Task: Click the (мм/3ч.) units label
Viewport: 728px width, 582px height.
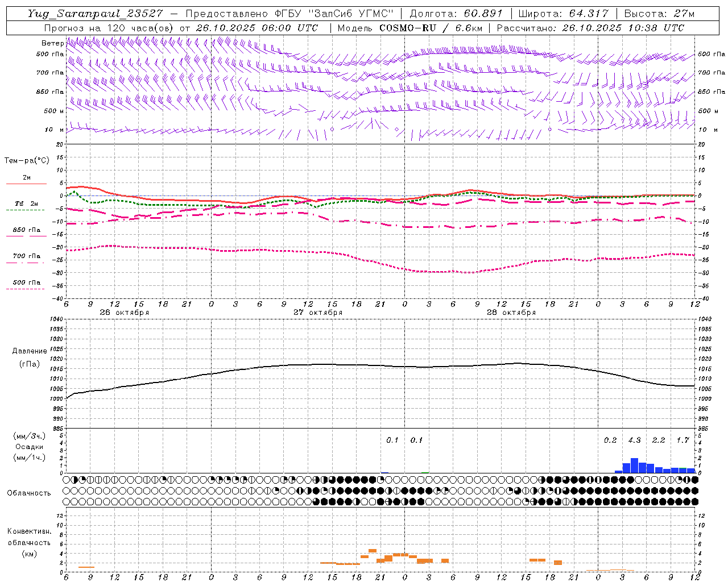Action: click(x=29, y=436)
